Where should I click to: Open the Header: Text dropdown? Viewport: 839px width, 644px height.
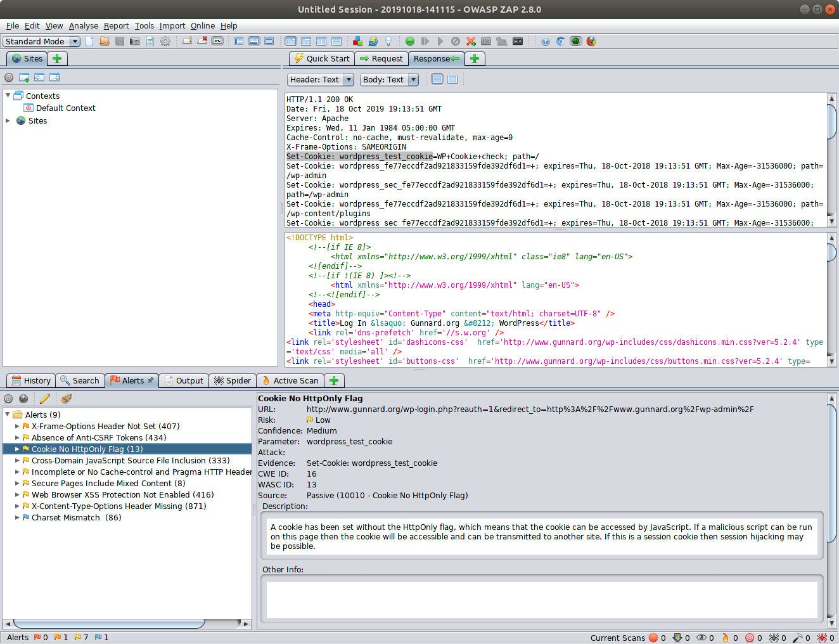click(x=321, y=79)
